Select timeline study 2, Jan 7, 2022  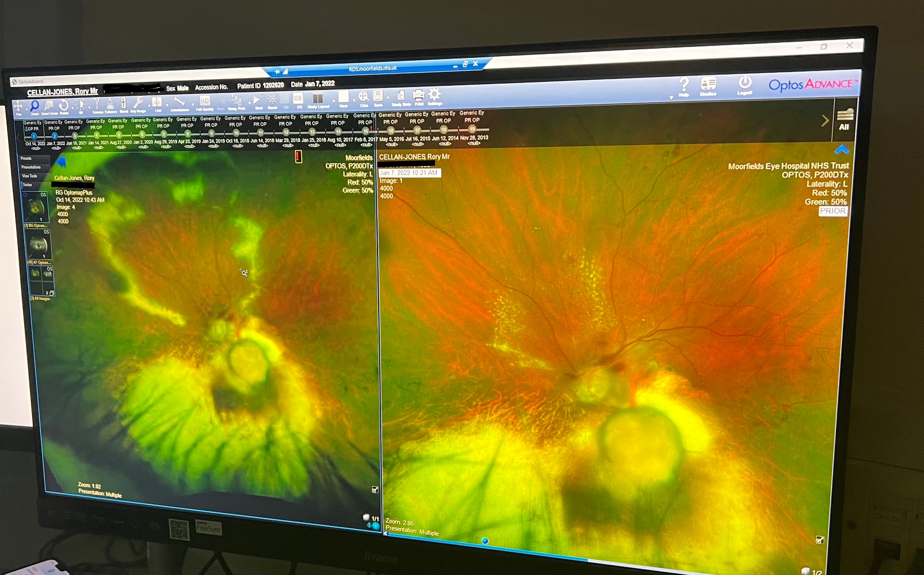(55, 136)
